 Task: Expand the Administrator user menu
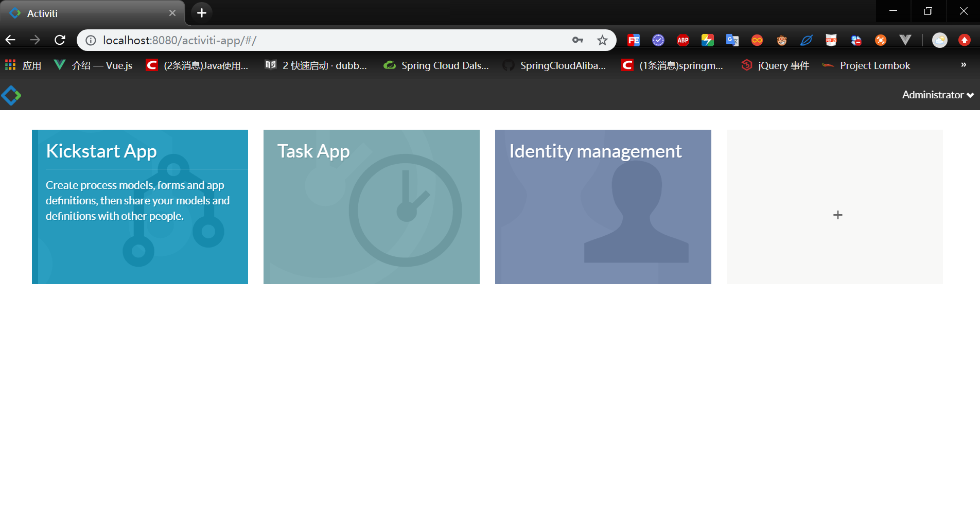tap(938, 95)
